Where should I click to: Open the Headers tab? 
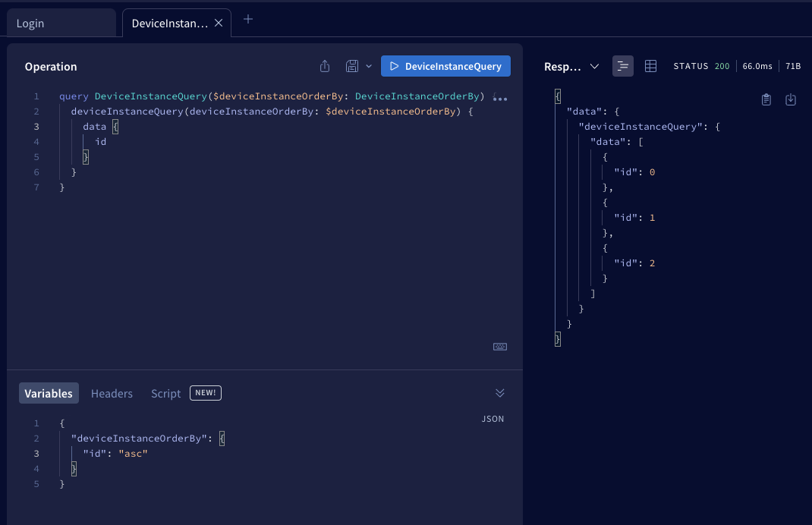(x=112, y=393)
